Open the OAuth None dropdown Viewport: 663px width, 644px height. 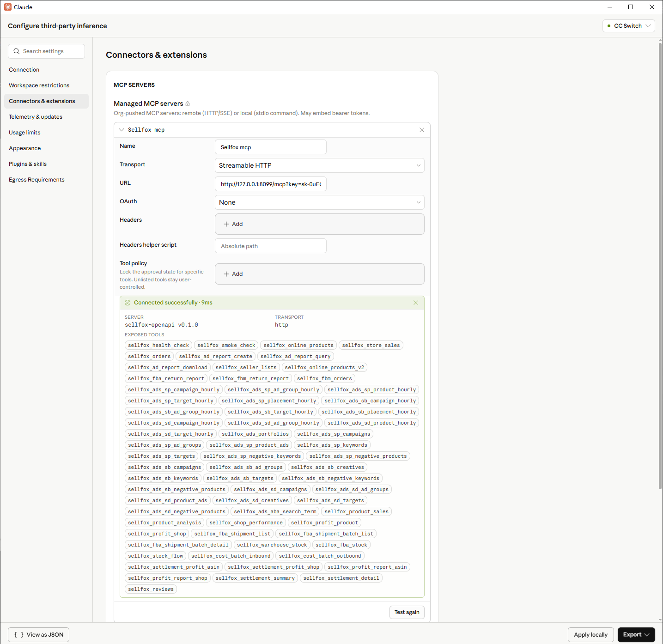point(319,202)
